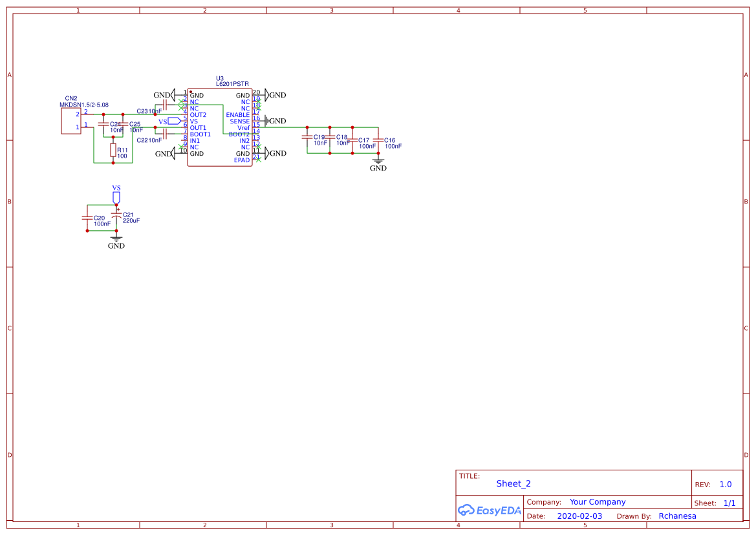Image resolution: width=756 pixels, height=535 pixels.
Task: Toggle the no-connect mark on EPAD pin 21
Action: (x=257, y=158)
